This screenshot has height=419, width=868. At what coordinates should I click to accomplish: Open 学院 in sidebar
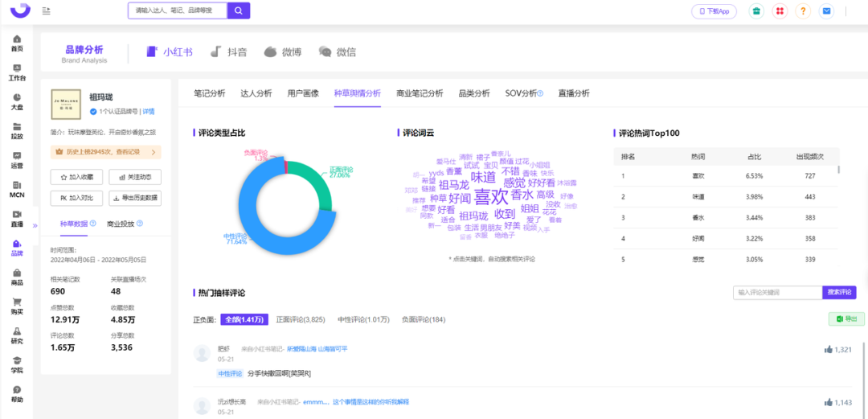coord(17,364)
